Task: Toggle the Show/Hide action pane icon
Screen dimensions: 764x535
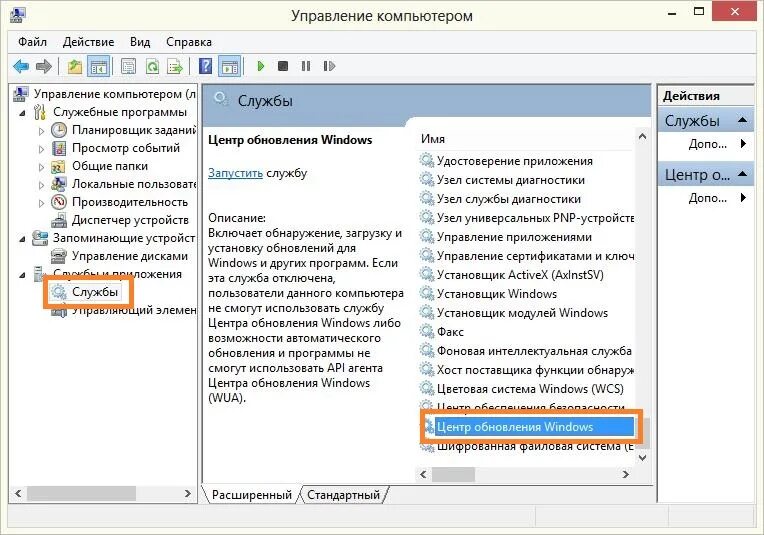Action: (229, 66)
